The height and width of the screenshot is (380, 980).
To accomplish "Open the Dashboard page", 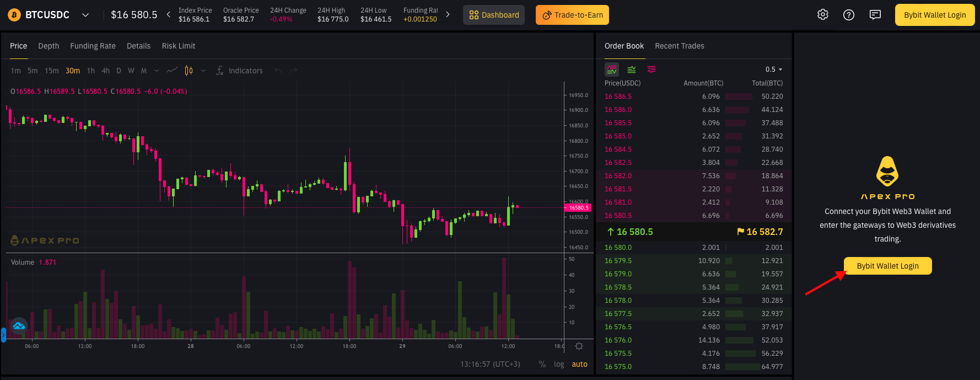I will point(494,15).
